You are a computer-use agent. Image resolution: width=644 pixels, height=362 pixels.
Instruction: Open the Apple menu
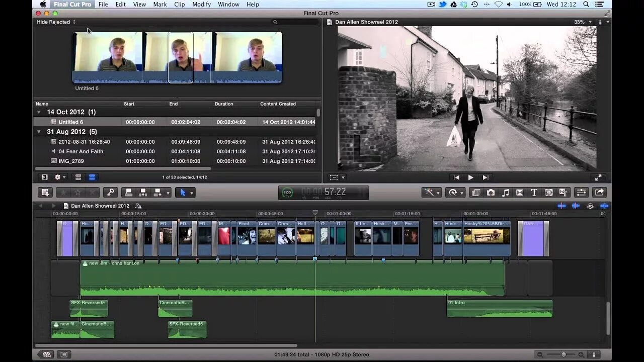tap(44, 4)
